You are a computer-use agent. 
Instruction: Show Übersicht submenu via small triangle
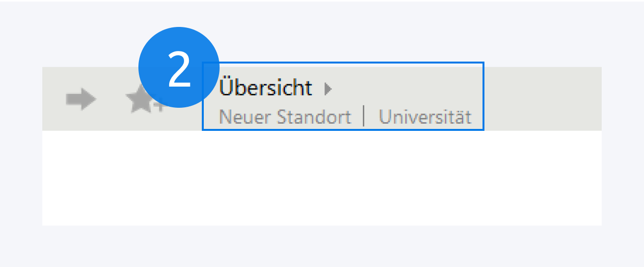[x=328, y=89]
